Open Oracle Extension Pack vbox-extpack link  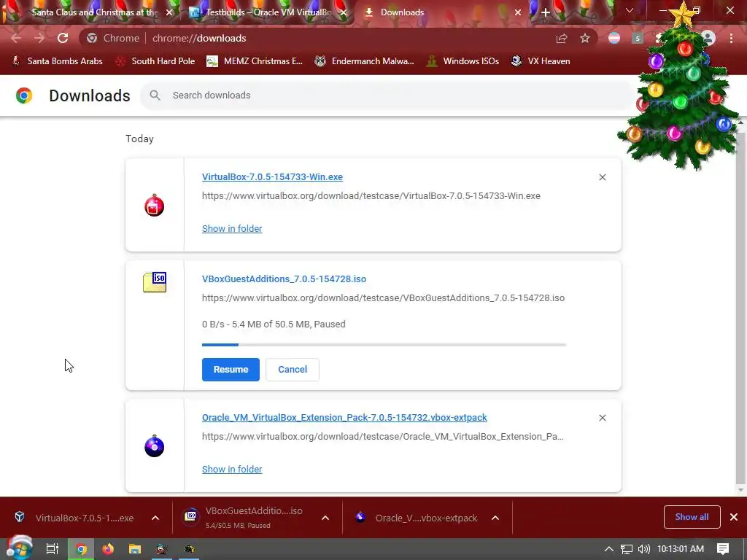[344, 418]
